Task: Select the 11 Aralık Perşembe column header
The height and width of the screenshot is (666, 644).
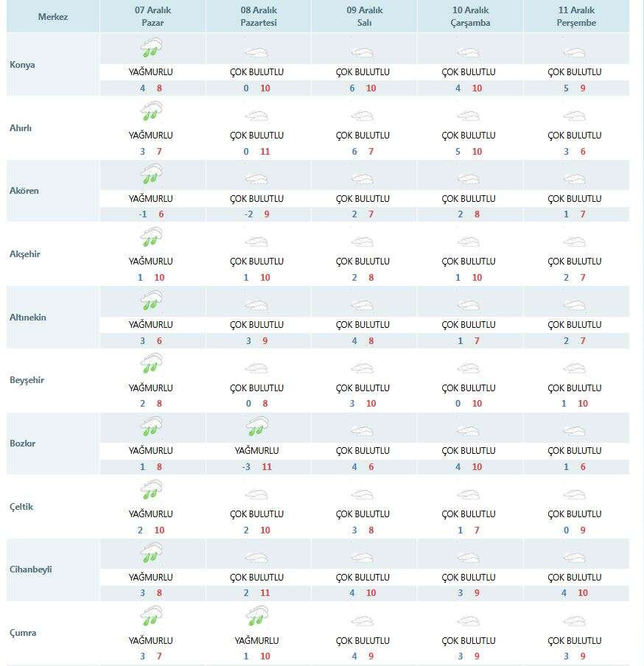Action: [x=576, y=16]
